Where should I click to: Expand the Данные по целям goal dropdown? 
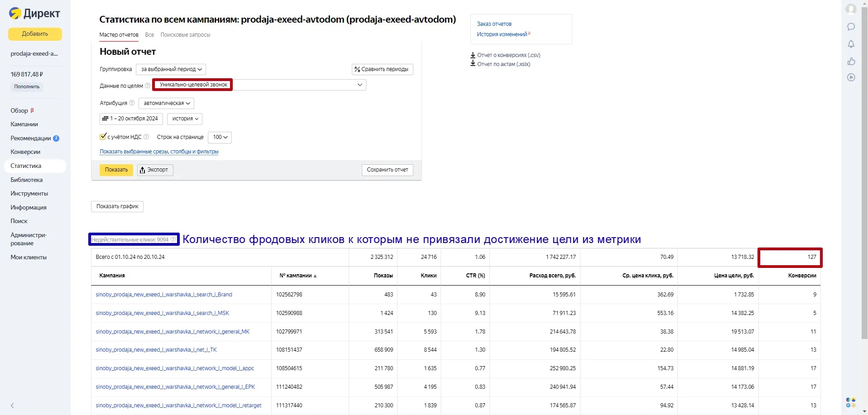point(360,85)
